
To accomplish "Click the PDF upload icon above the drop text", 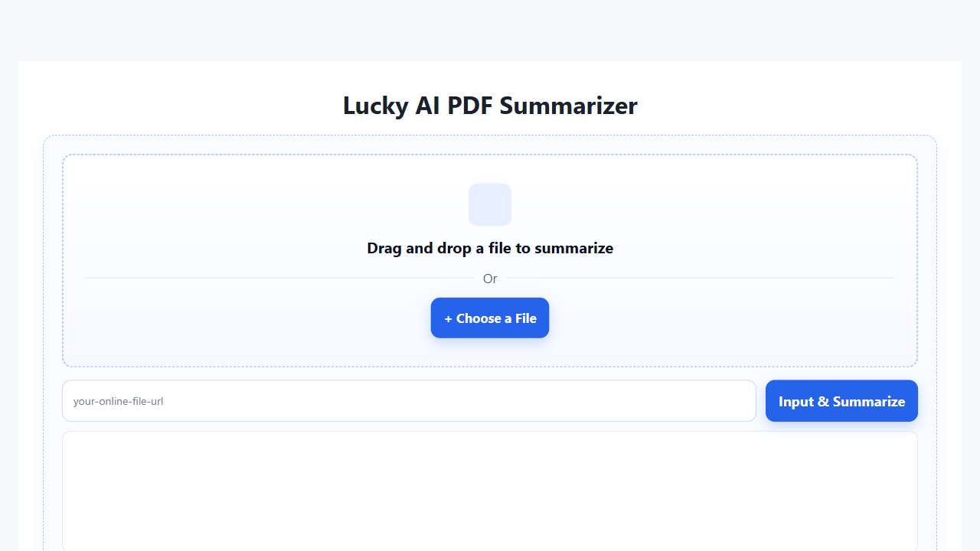I will [490, 204].
